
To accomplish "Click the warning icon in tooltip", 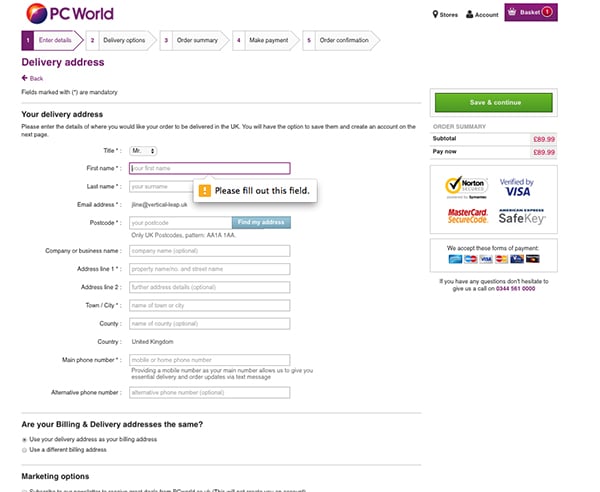I will (205, 191).
